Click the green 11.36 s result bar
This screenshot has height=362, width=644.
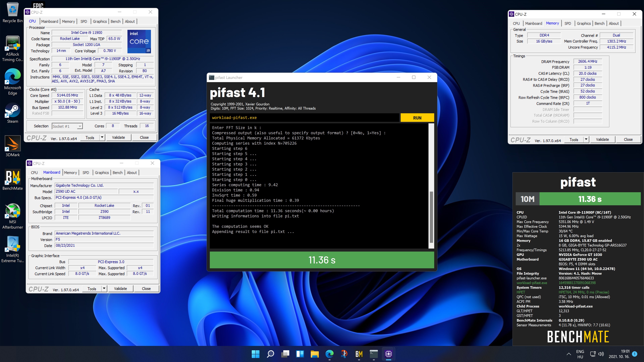(322, 260)
